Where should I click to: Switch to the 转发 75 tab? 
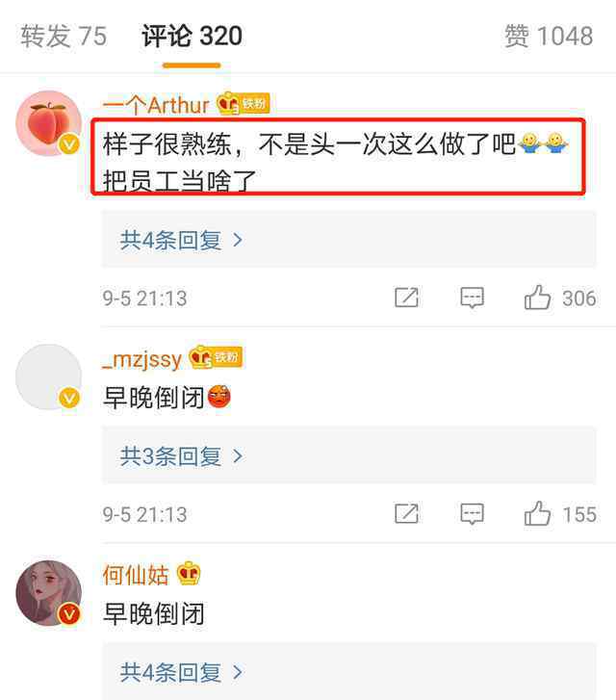click(x=64, y=36)
